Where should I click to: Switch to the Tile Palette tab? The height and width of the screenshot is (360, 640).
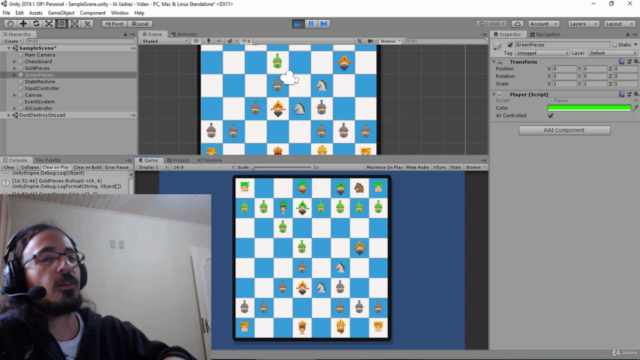[48, 160]
